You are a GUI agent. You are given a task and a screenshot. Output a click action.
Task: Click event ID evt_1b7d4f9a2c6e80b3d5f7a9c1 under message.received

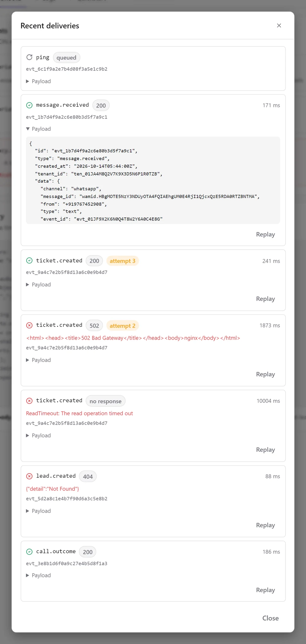click(x=67, y=117)
